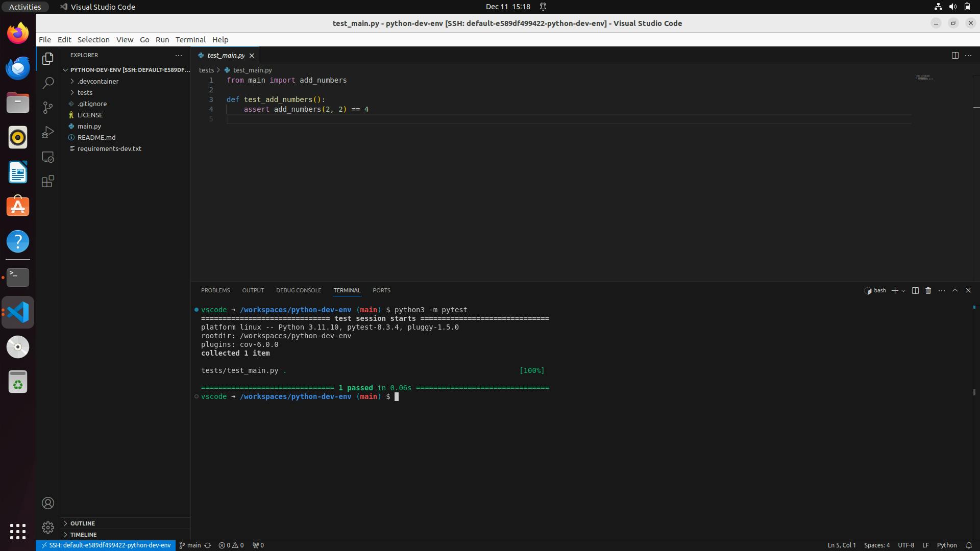Switch to the PROBLEMS tab
Viewport: 980px width, 551px height.
click(x=215, y=290)
